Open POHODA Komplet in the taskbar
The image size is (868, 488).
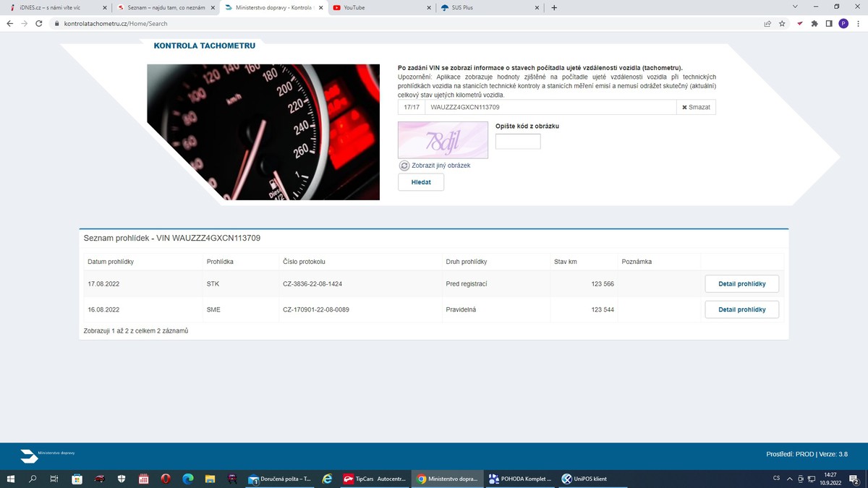coord(521,479)
